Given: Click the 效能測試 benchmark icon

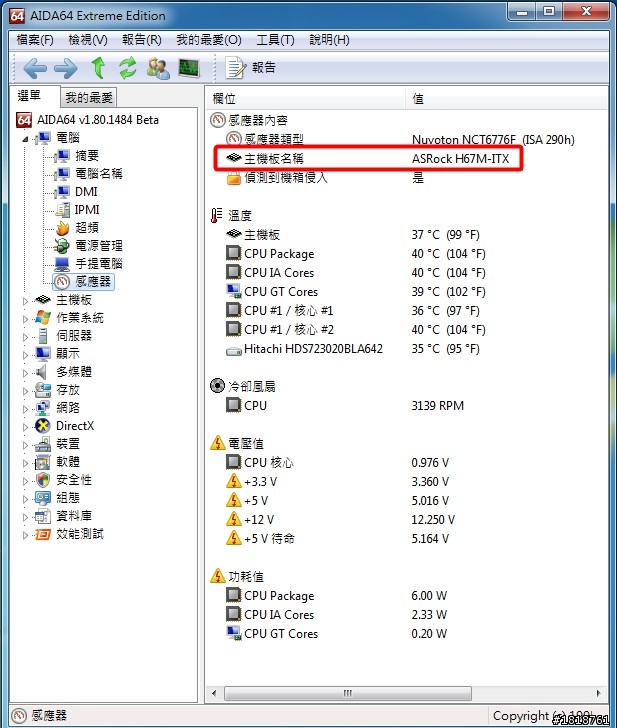Looking at the screenshot, I should [x=43, y=534].
